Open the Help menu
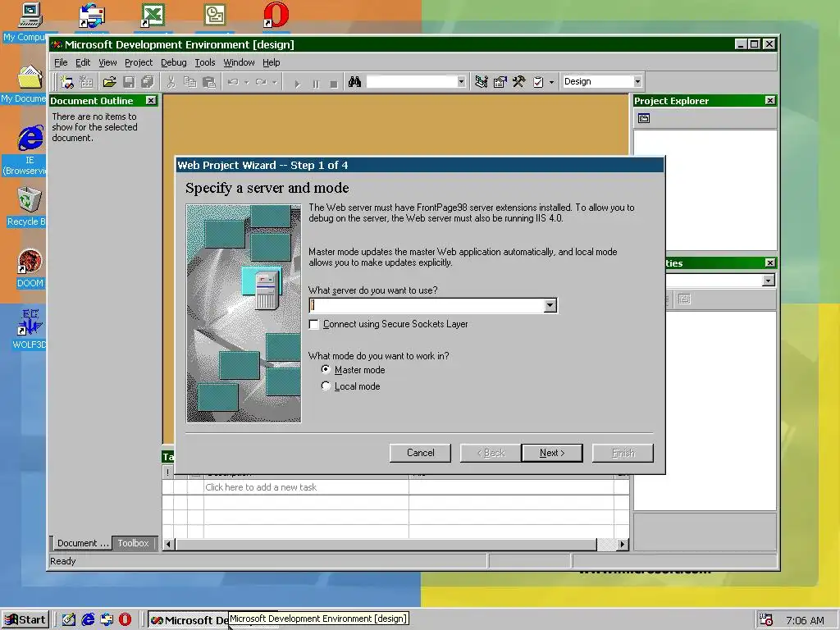 271,62
